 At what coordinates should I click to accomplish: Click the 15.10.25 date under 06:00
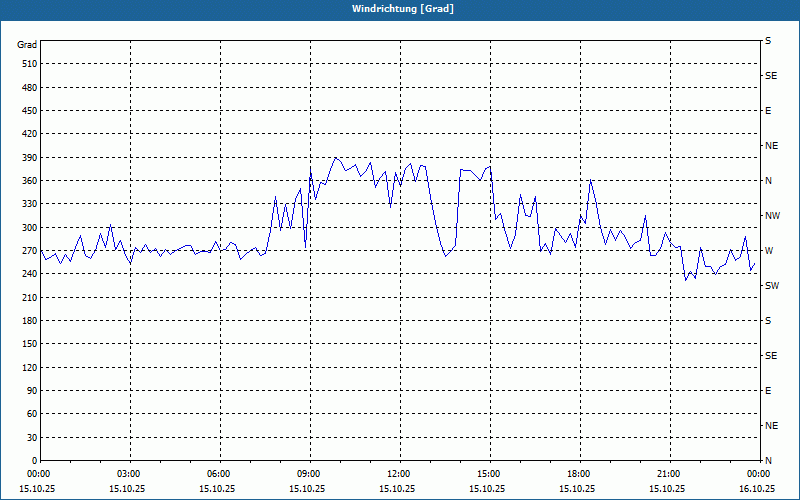click(217, 489)
